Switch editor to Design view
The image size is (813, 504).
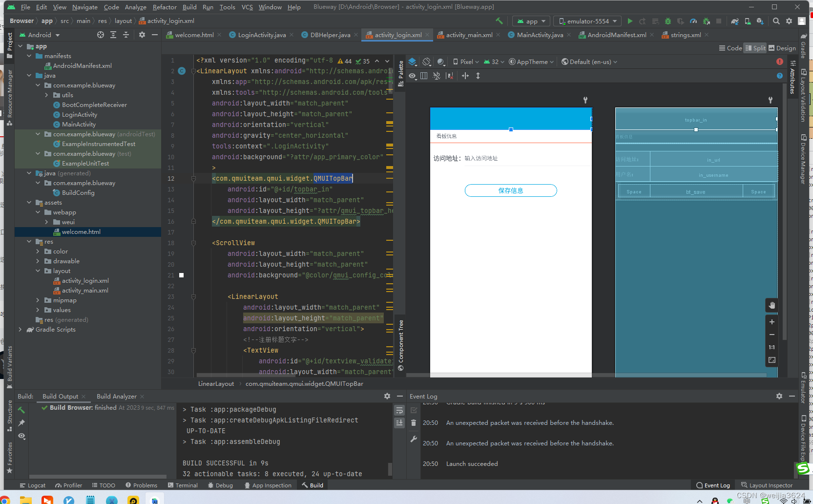pos(782,48)
